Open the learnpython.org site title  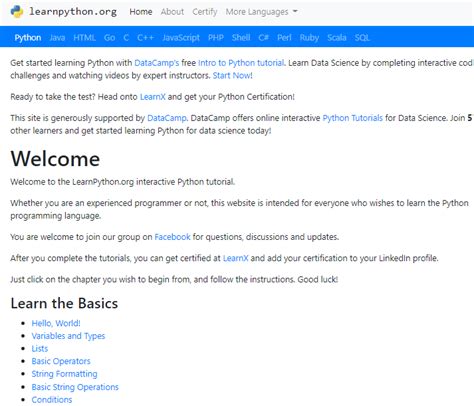coord(73,12)
